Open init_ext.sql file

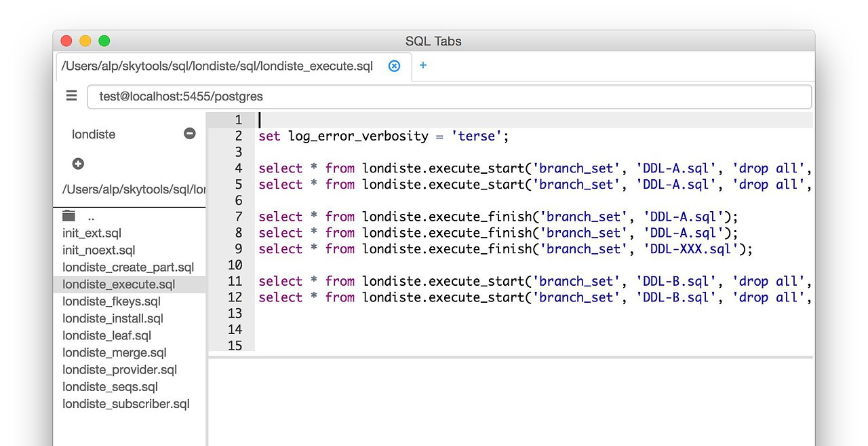(x=92, y=234)
